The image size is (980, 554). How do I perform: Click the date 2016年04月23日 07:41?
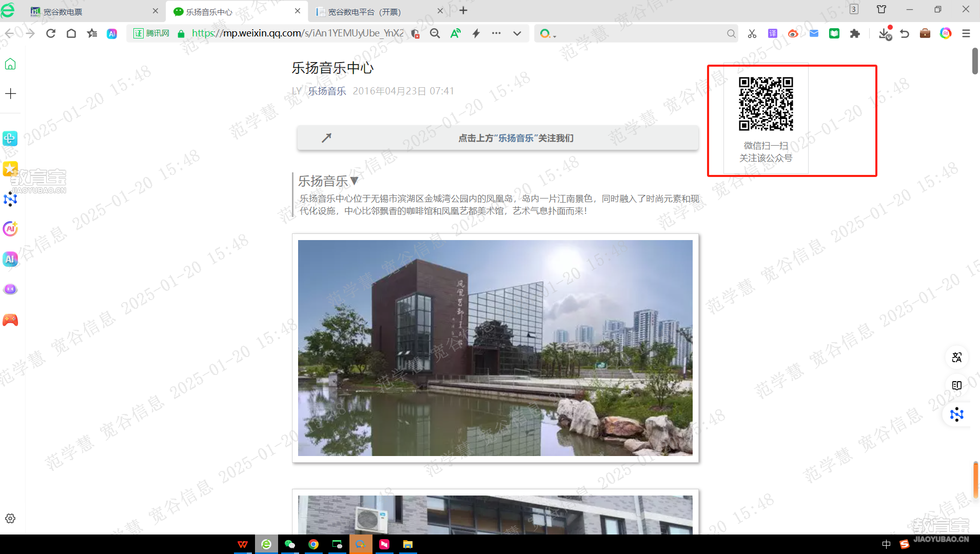point(403,91)
